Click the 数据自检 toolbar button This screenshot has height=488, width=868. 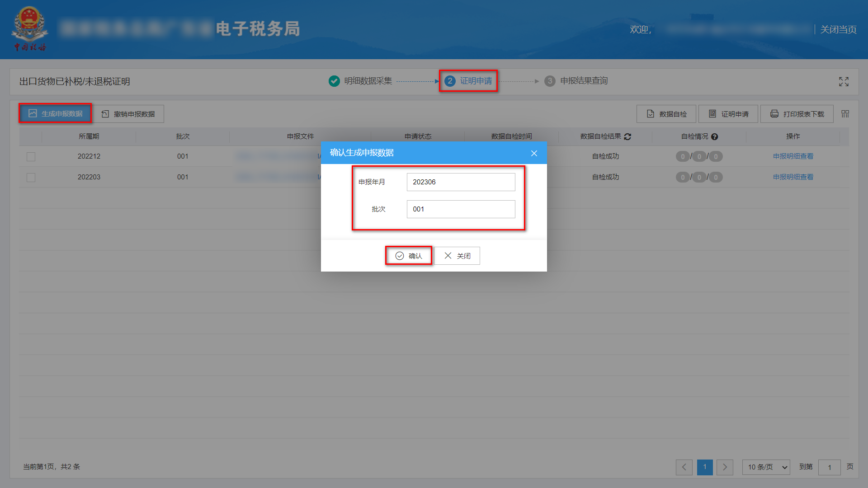pyautogui.click(x=666, y=114)
